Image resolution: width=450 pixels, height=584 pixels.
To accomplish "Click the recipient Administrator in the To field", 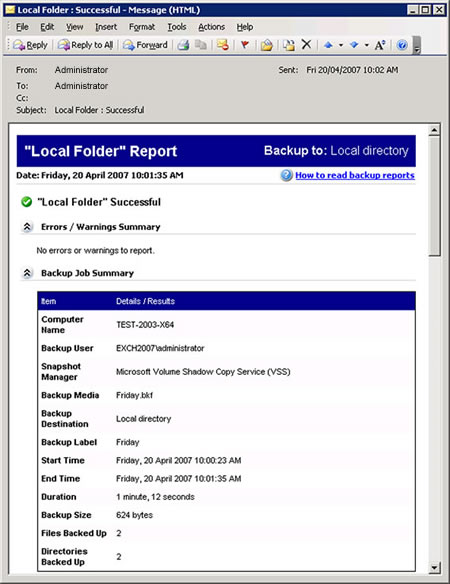I will coord(81,86).
